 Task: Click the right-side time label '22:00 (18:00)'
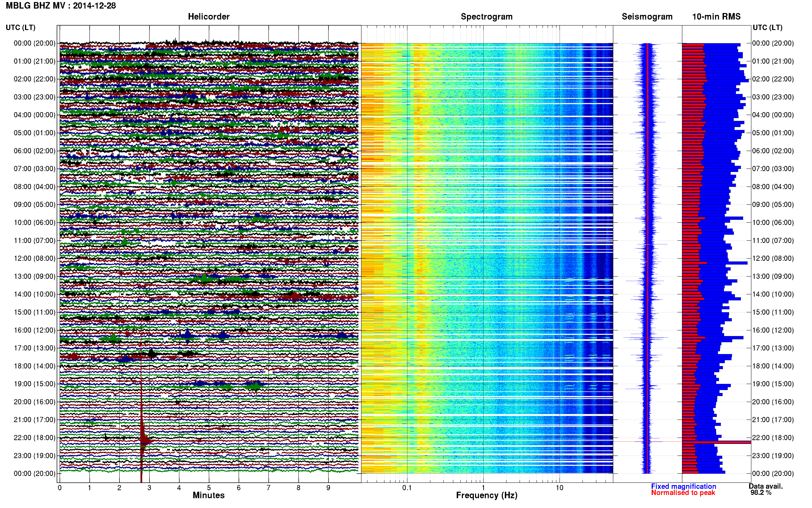(x=773, y=438)
